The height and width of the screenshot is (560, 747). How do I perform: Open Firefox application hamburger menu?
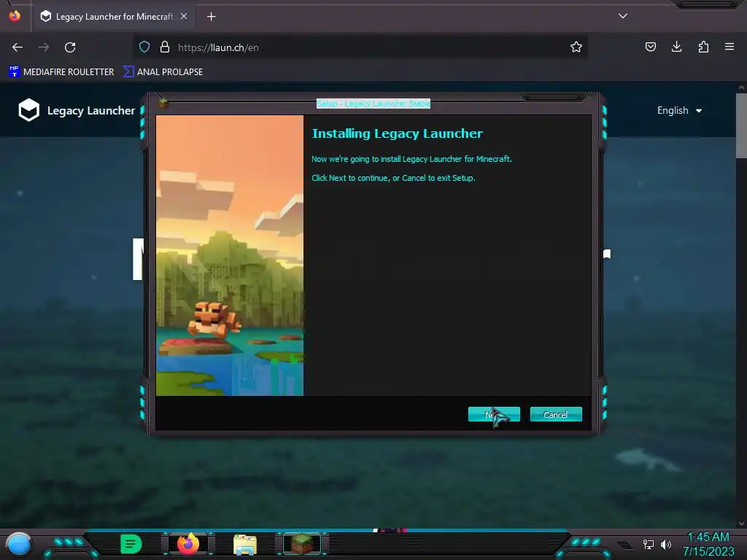coord(729,47)
